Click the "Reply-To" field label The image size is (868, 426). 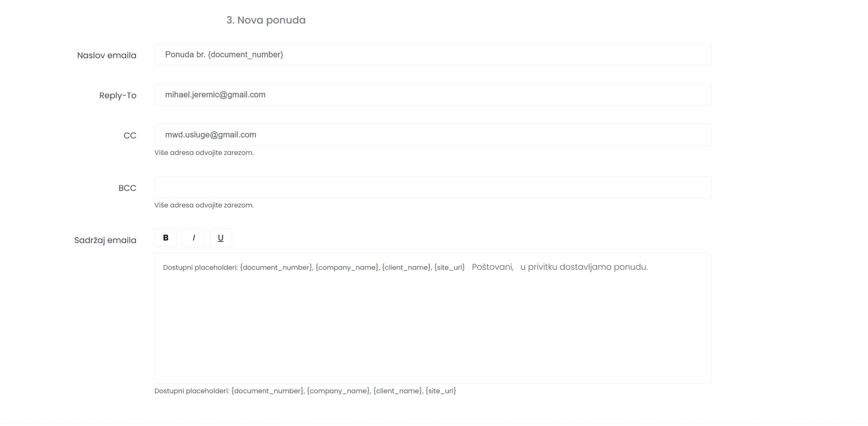[118, 96]
